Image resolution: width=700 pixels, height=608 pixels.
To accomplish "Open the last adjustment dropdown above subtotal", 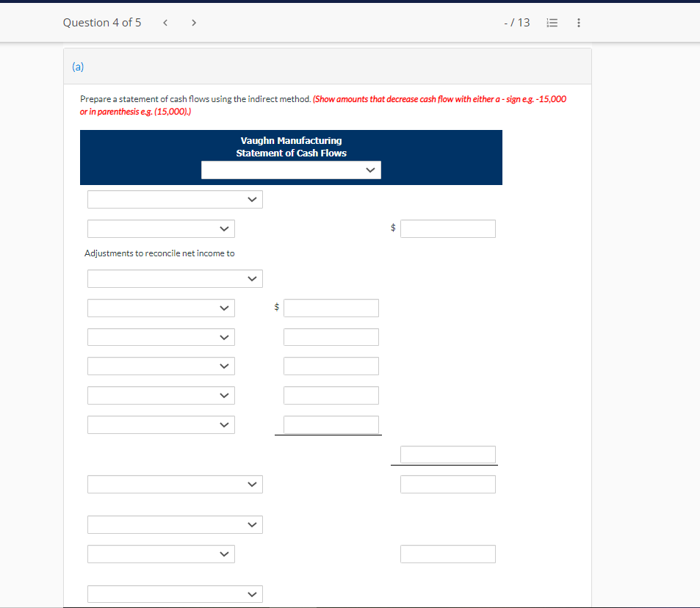I will 161,424.
